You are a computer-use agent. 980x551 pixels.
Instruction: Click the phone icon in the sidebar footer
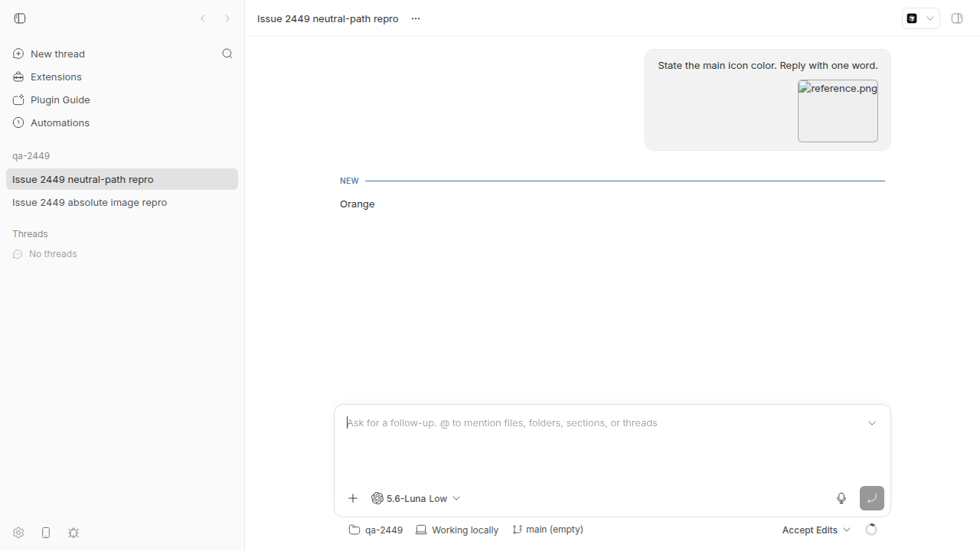(x=46, y=533)
